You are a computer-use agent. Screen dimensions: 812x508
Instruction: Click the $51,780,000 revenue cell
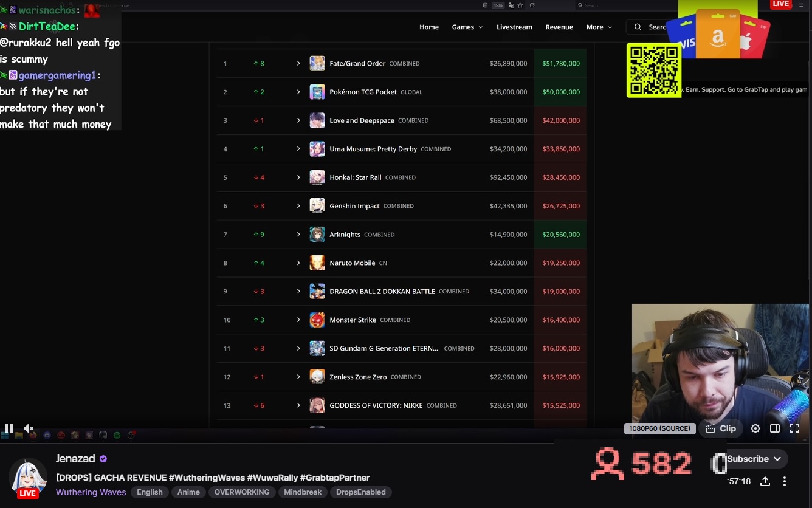(x=560, y=63)
